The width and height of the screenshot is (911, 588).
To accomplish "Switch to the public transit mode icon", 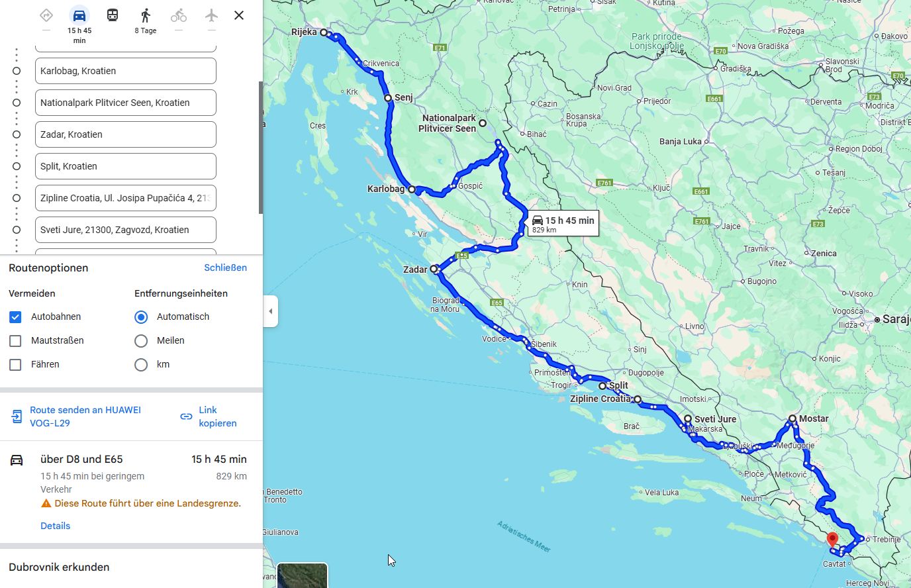I will 112,15.
